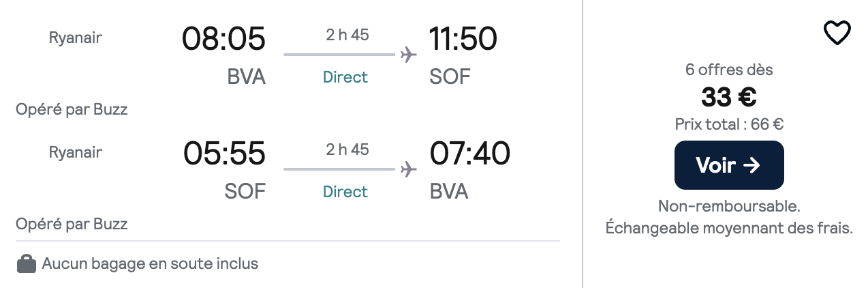This screenshot has width=868, height=288.
Task: Click the return flight airplane icon
Action: [x=408, y=169]
